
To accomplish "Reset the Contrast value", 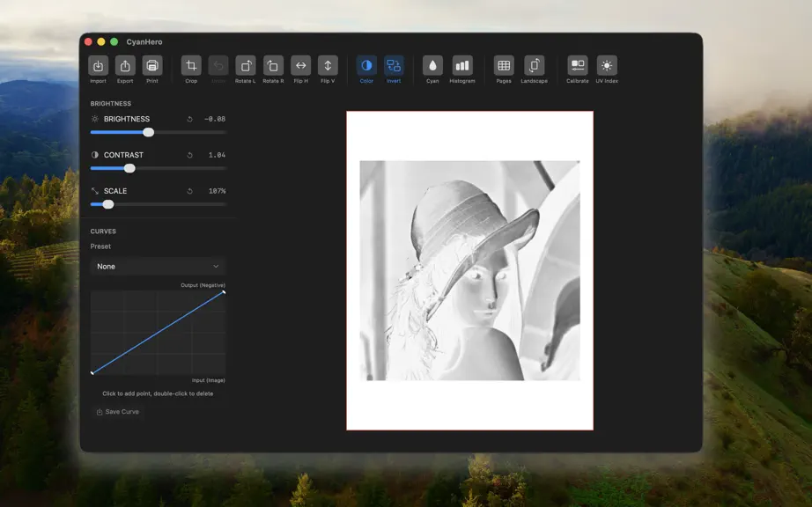I will [189, 155].
